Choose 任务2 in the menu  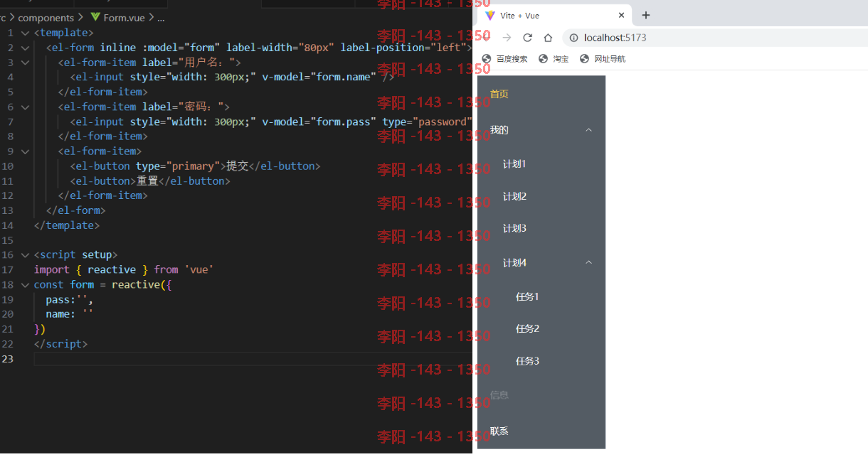(541, 328)
